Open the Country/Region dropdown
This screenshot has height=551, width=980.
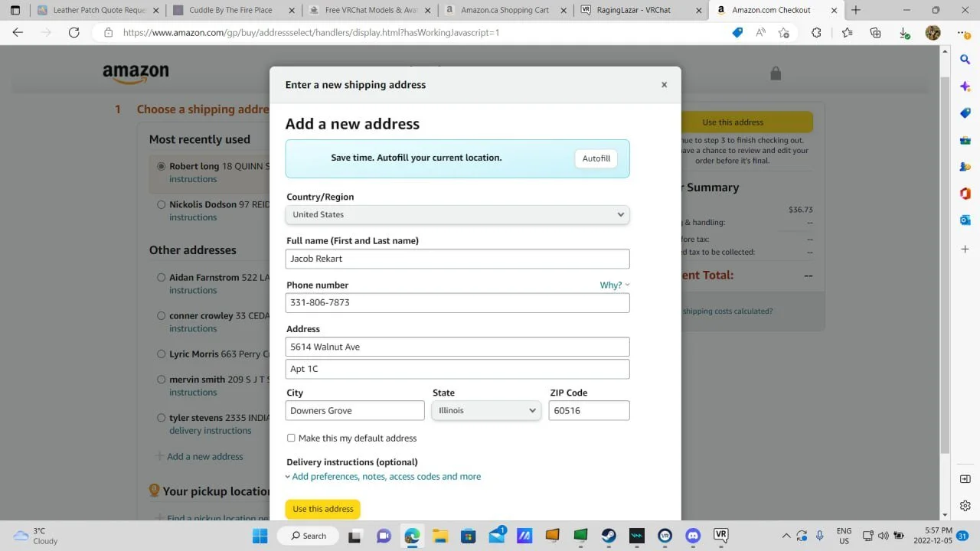(457, 214)
